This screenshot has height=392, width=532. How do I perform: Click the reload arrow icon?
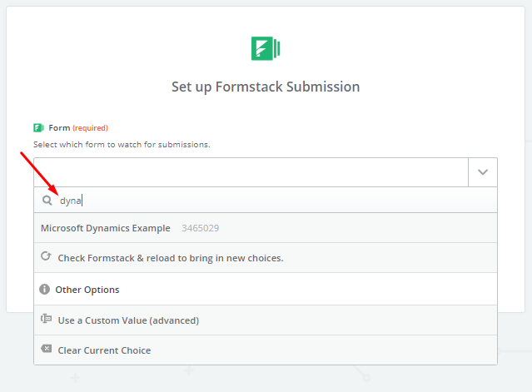click(47, 257)
